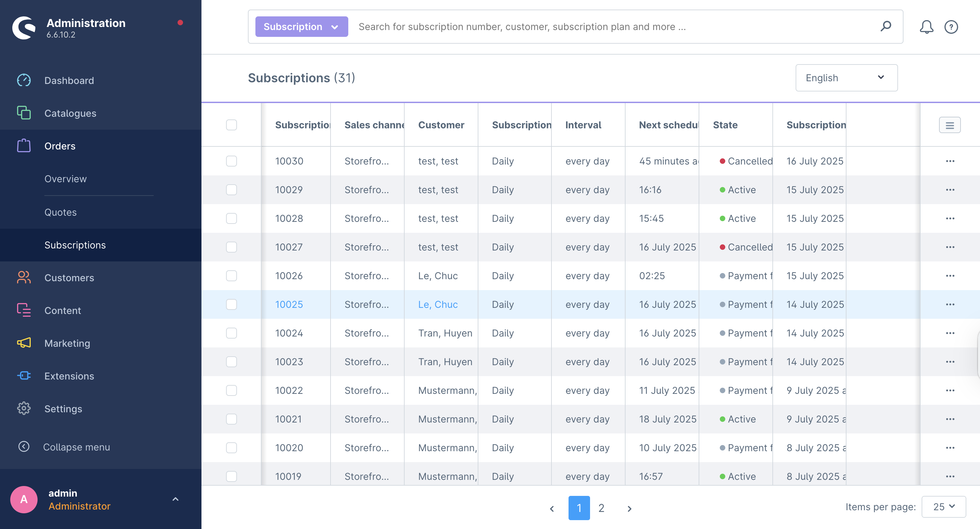Open column configuration via the list icon
The height and width of the screenshot is (529, 980).
tap(950, 125)
